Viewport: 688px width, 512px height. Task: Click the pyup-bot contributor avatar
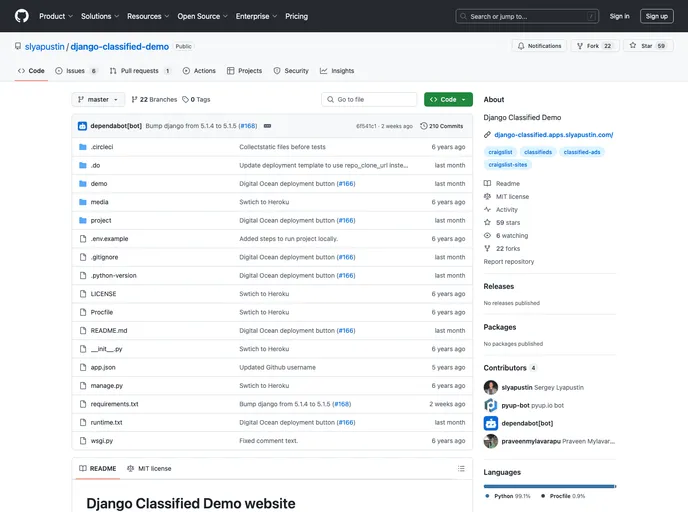(491, 405)
